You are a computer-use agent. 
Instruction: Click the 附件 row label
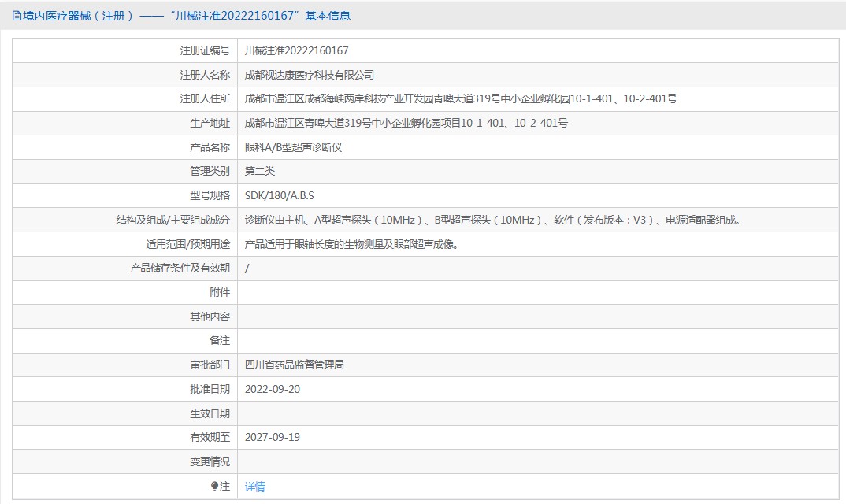coord(220,292)
